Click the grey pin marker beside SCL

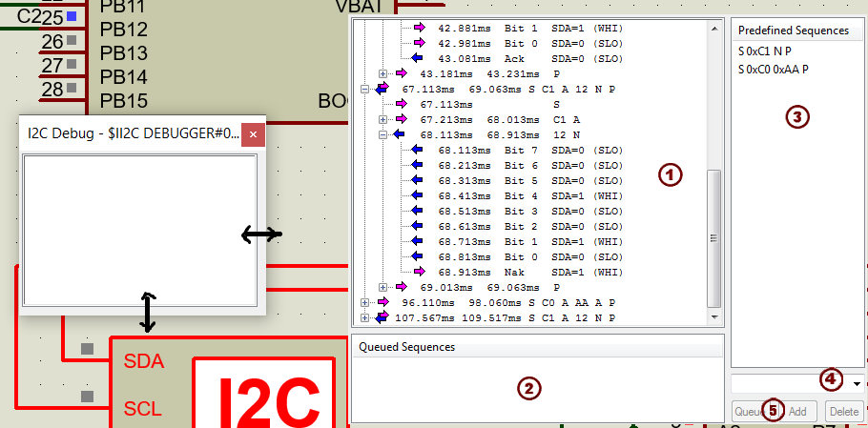click(88, 397)
